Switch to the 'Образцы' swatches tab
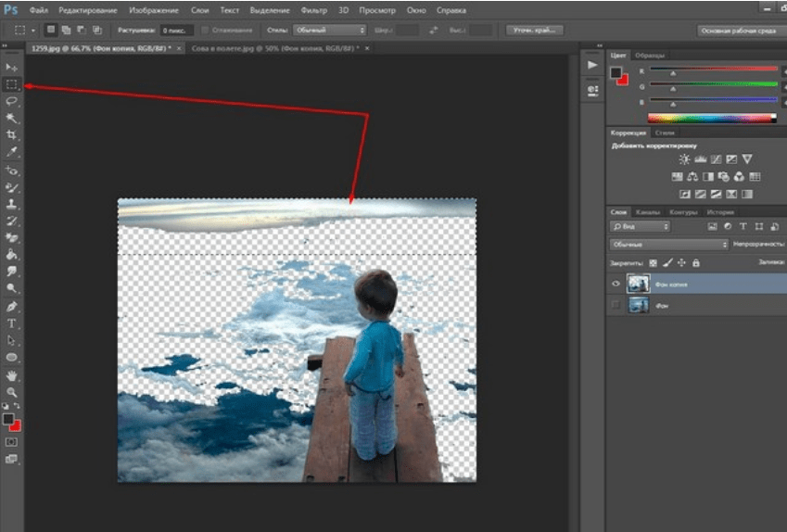787x532 pixels. pyautogui.click(x=650, y=56)
